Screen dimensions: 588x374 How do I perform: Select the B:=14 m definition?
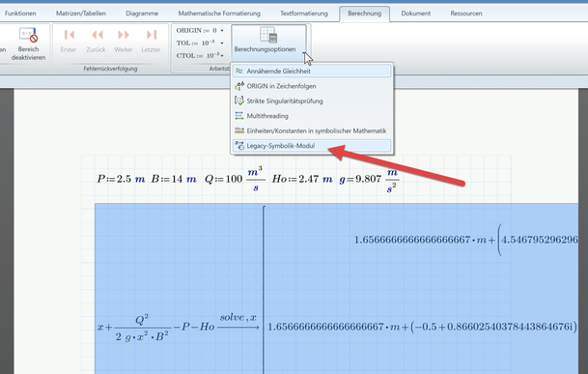tap(174, 179)
